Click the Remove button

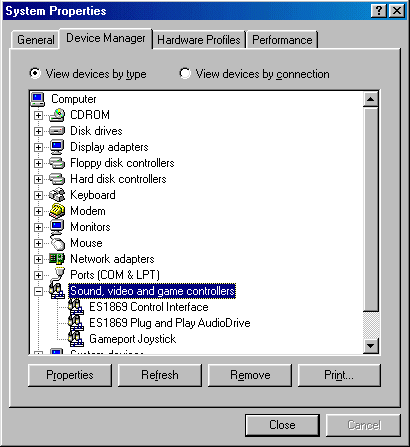pyautogui.click(x=250, y=375)
